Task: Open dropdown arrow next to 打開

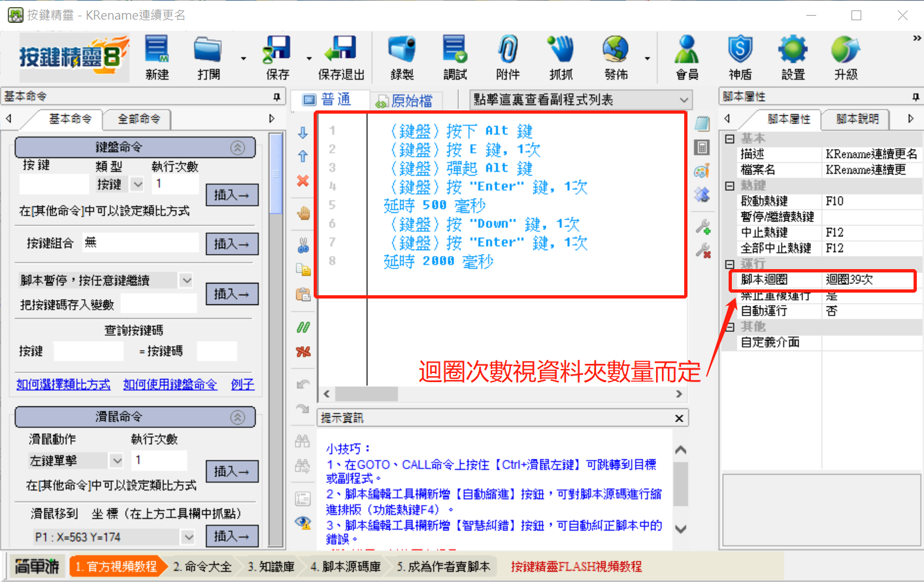Action: (243, 59)
